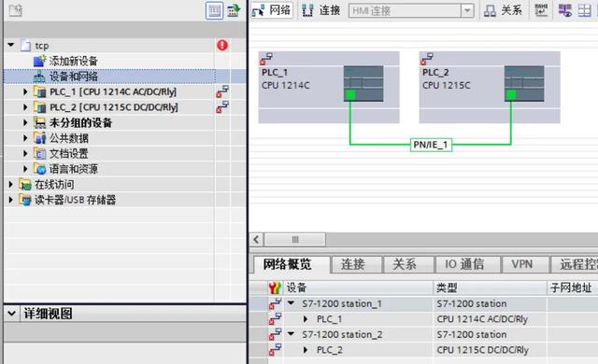The width and height of the screenshot is (598, 364).
Task: Expand 读卡器/USB 存储器 node
Action: [x=11, y=200]
